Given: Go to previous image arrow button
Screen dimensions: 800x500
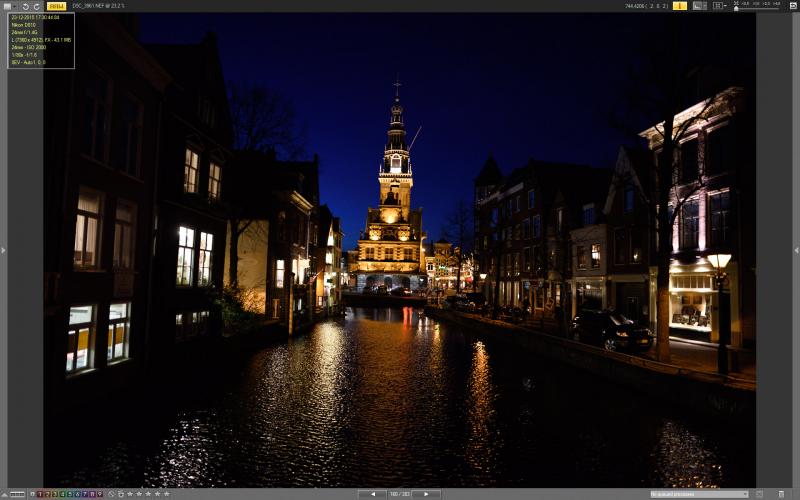Looking at the screenshot, I should click(x=372, y=494).
